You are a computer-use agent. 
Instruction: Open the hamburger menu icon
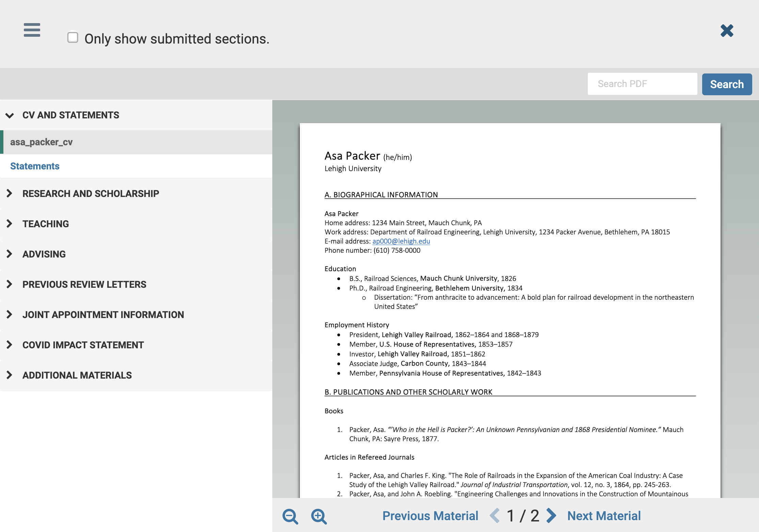(x=32, y=30)
